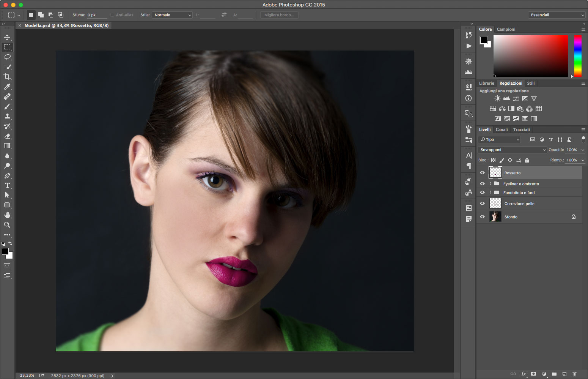Select the Eyedropper tool
This screenshot has width=588, height=379.
click(7, 87)
